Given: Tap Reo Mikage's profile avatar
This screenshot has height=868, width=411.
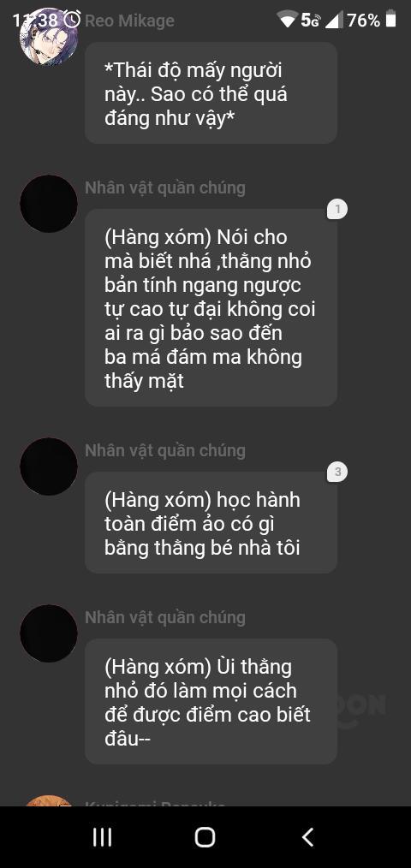Looking at the screenshot, I should [49, 37].
